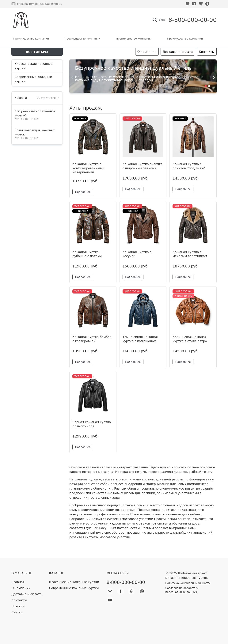Select the second slider dot indicator

point(209,86)
